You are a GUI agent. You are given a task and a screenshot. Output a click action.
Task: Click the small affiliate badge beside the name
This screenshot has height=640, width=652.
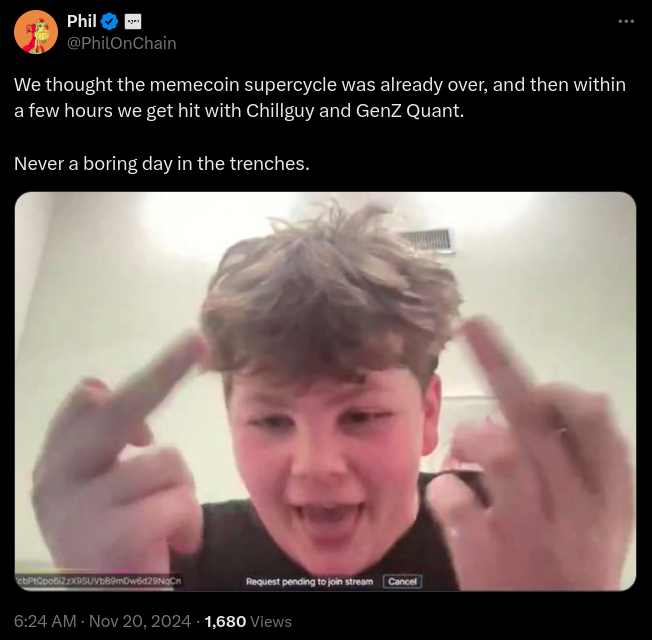pos(133,22)
